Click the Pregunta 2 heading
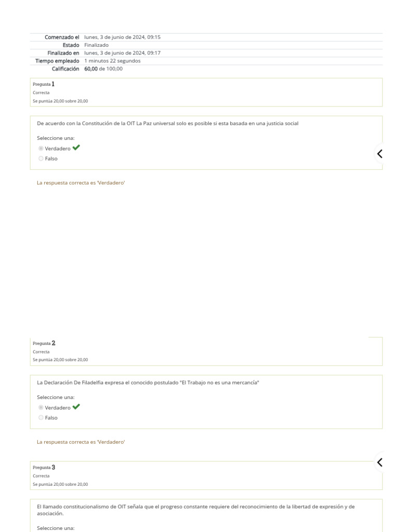The width and height of the screenshot is (399, 532). click(x=44, y=343)
